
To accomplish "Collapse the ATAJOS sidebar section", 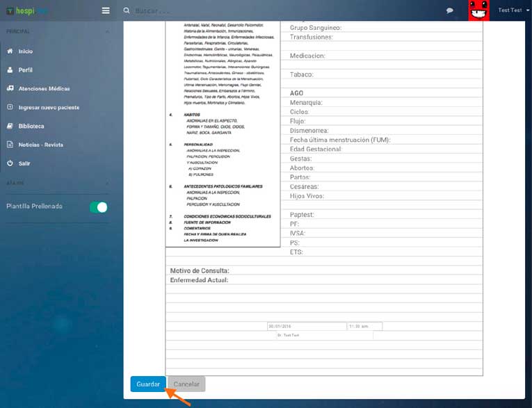I will click(x=106, y=183).
